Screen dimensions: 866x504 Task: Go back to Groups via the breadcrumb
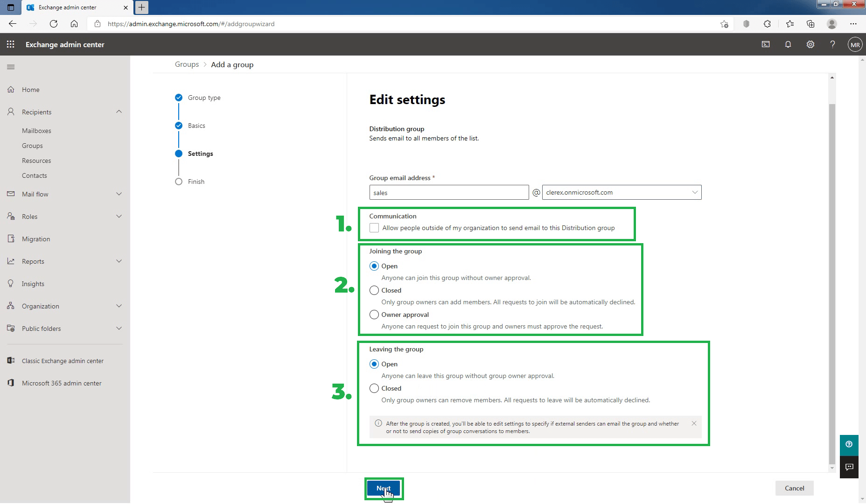coord(187,64)
